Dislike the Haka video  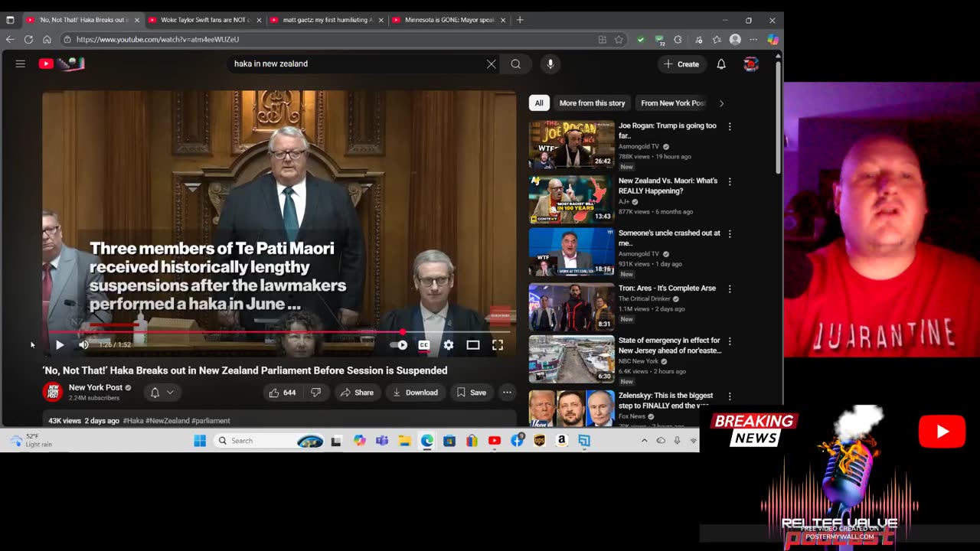pos(315,393)
